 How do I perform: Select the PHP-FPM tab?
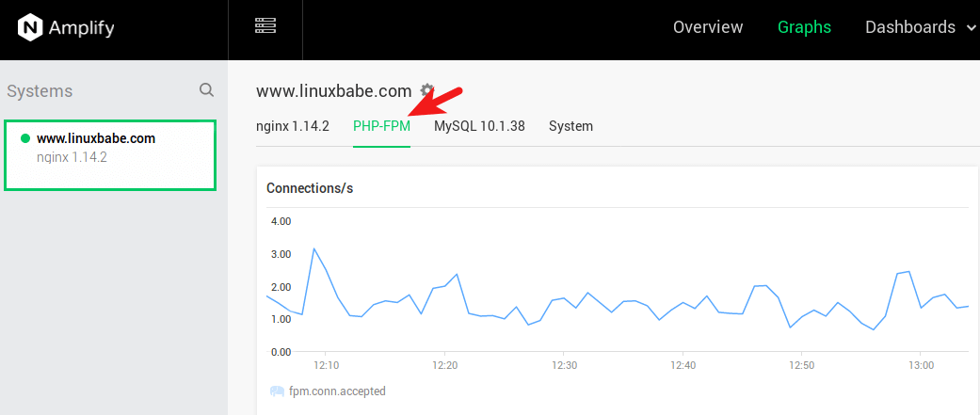click(381, 126)
